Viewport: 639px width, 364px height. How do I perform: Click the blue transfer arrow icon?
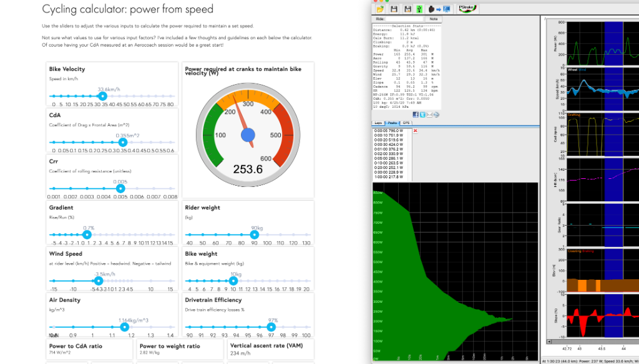pyautogui.click(x=439, y=9)
